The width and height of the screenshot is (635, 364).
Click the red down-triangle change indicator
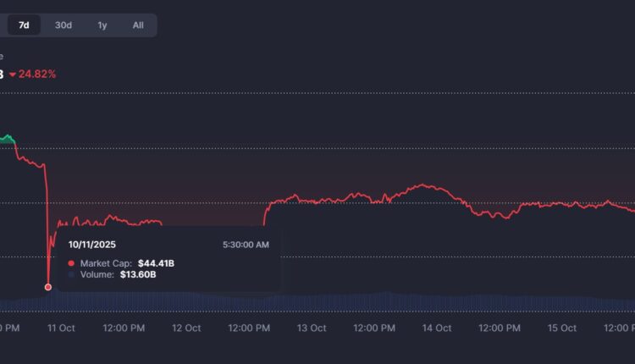(13, 74)
